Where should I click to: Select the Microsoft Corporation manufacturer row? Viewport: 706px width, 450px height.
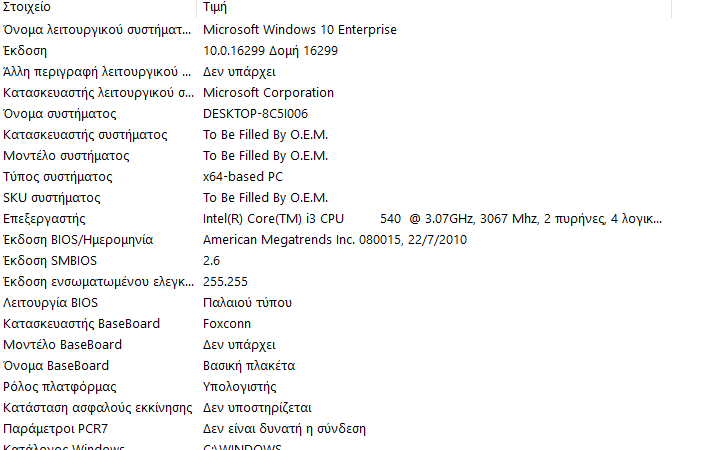(335, 93)
